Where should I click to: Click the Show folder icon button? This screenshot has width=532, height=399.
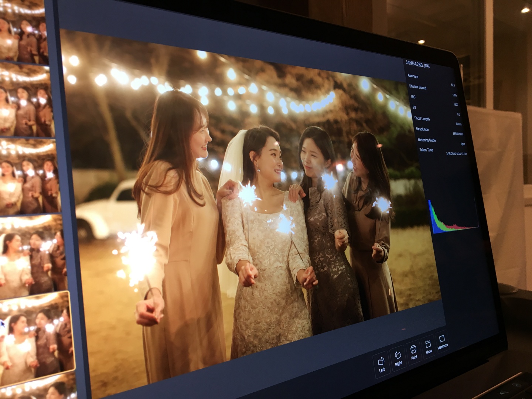[428, 347]
